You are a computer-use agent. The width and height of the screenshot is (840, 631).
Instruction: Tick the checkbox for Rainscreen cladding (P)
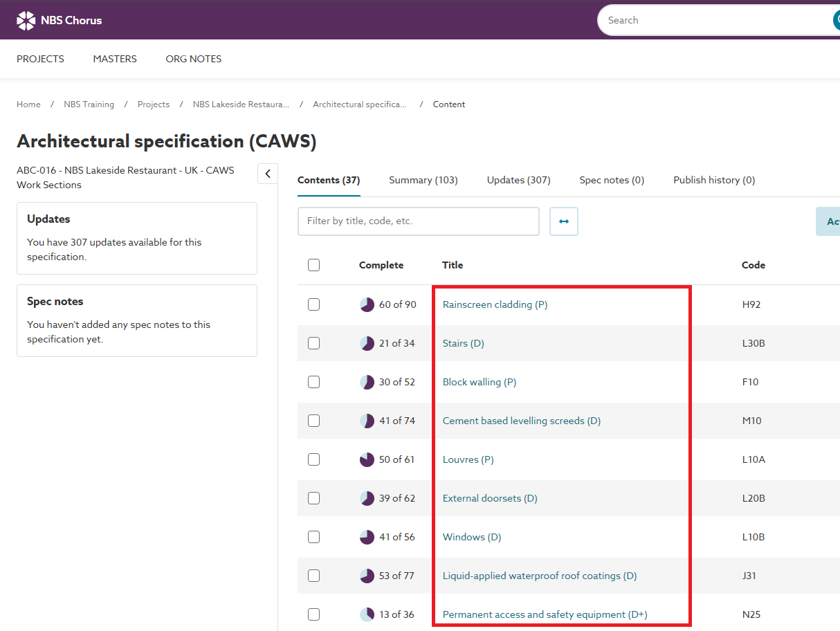click(314, 304)
